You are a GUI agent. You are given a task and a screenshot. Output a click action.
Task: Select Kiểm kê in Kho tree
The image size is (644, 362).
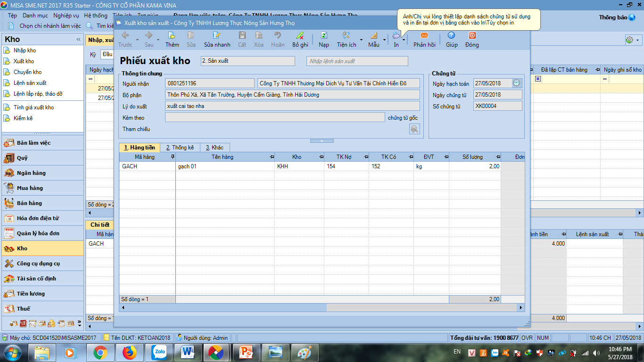point(23,118)
